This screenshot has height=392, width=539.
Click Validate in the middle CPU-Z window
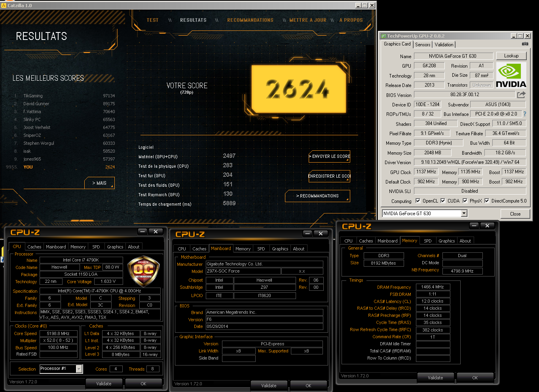point(269,386)
